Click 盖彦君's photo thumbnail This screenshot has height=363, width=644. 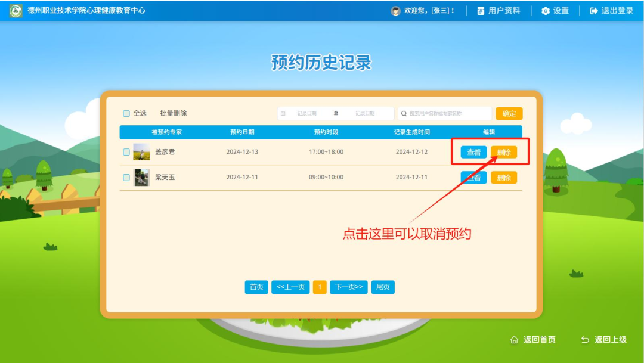(x=142, y=152)
